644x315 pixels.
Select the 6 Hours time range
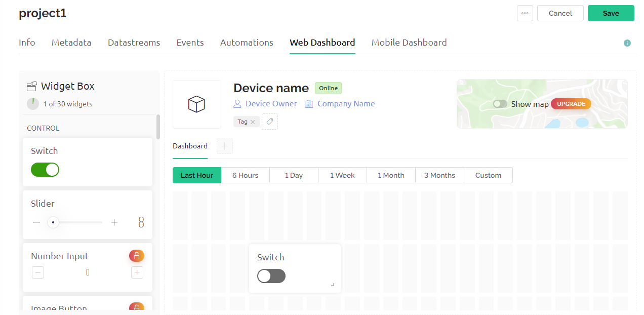click(246, 175)
